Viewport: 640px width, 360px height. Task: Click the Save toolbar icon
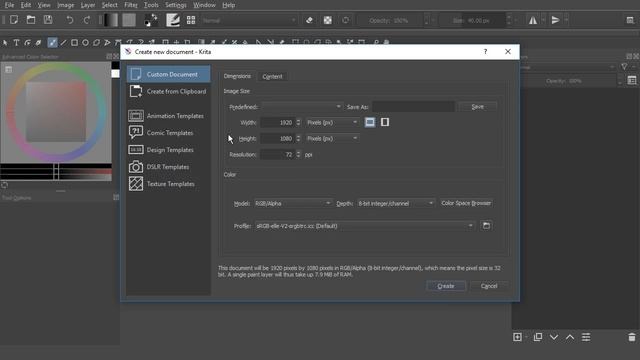click(x=48, y=20)
